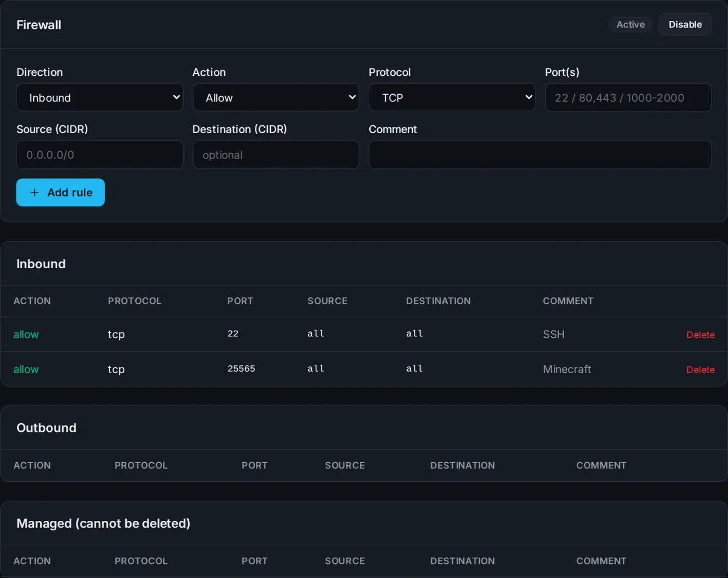Viewport: 728px width, 578px height.
Task: Focus the Port(s) input field
Action: [628, 98]
